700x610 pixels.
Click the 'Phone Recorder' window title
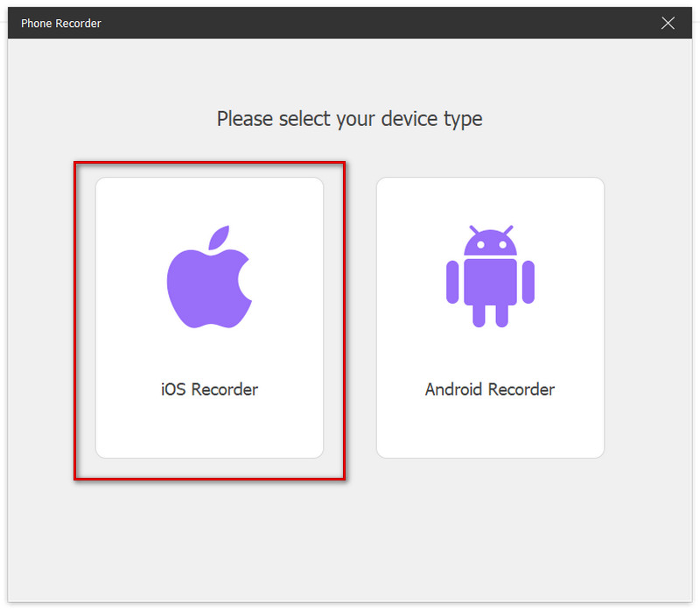[x=61, y=24]
